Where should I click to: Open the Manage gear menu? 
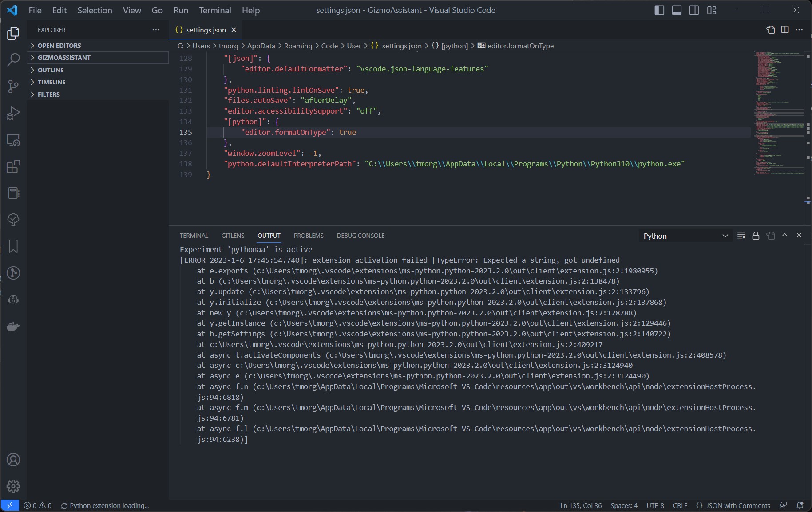[x=13, y=486]
